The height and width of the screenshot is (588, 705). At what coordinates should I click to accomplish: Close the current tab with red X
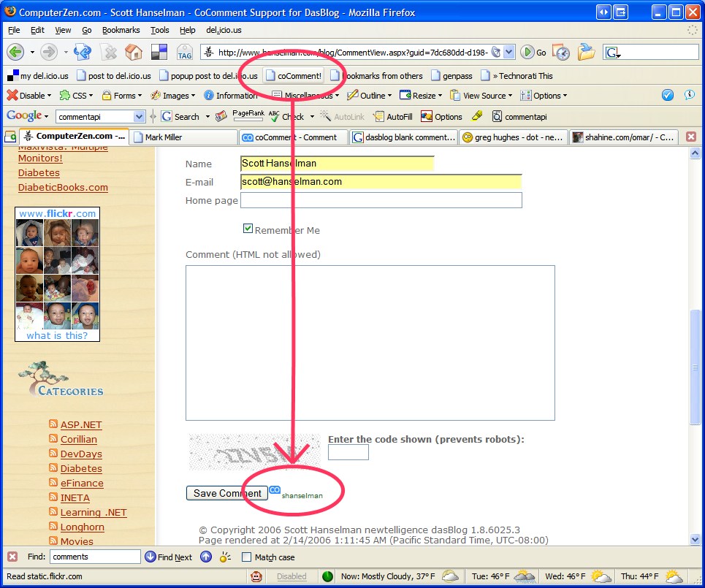691,137
